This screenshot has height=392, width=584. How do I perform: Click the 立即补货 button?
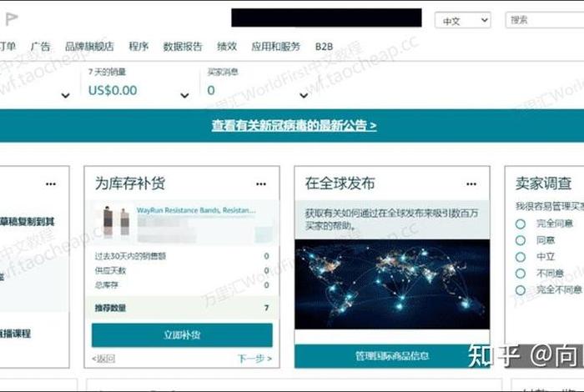pyautogui.click(x=182, y=335)
